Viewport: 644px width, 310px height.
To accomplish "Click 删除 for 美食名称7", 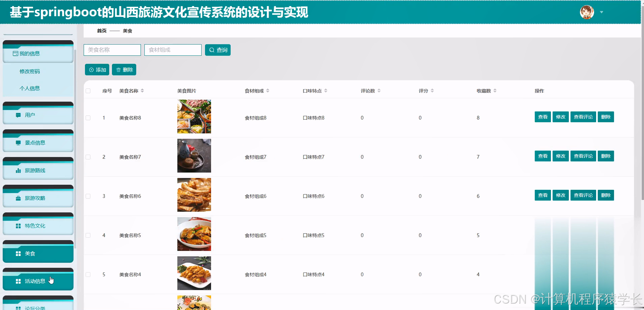I will (x=606, y=156).
